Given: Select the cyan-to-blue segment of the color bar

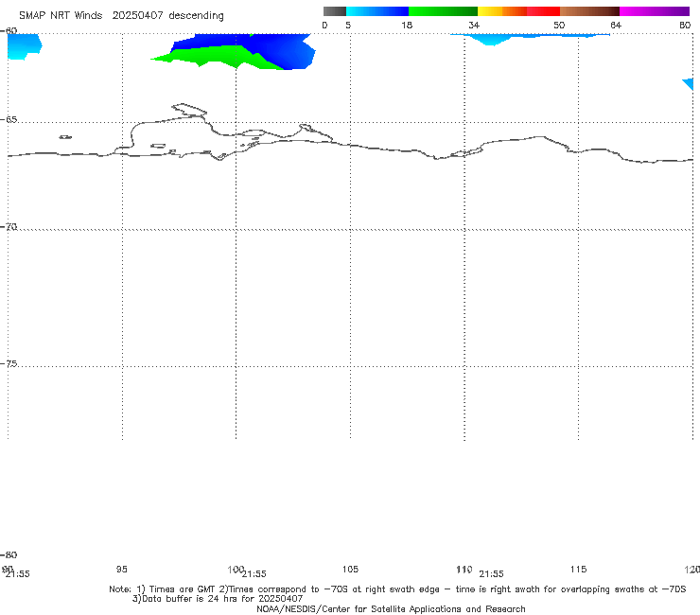Looking at the screenshot, I should 377,11.
